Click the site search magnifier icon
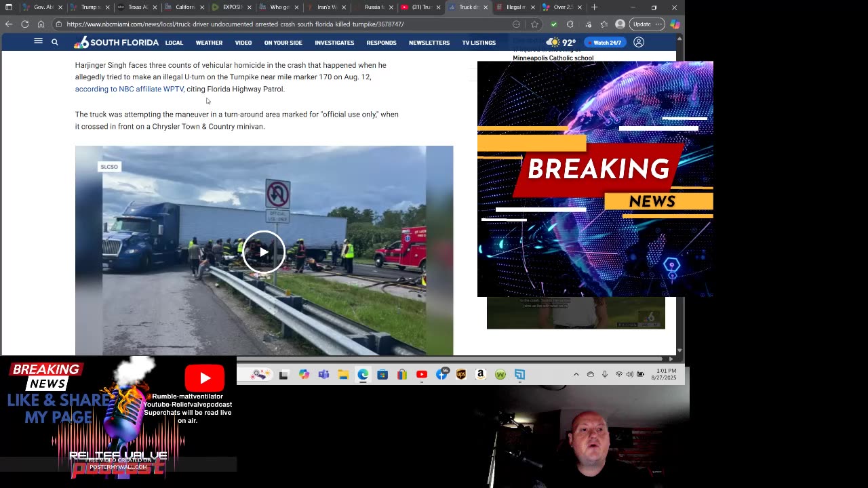Image resolution: width=868 pixels, height=488 pixels. click(55, 42)
